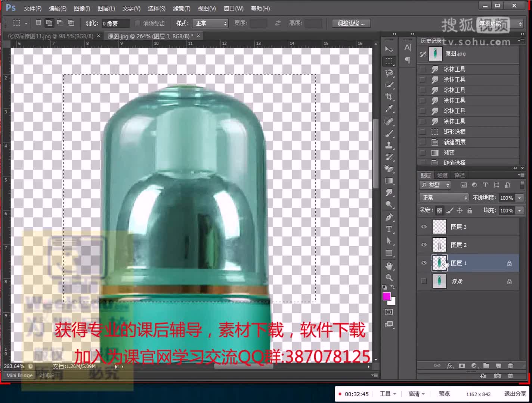Create a new snapshot in History

tap(497, 376)
